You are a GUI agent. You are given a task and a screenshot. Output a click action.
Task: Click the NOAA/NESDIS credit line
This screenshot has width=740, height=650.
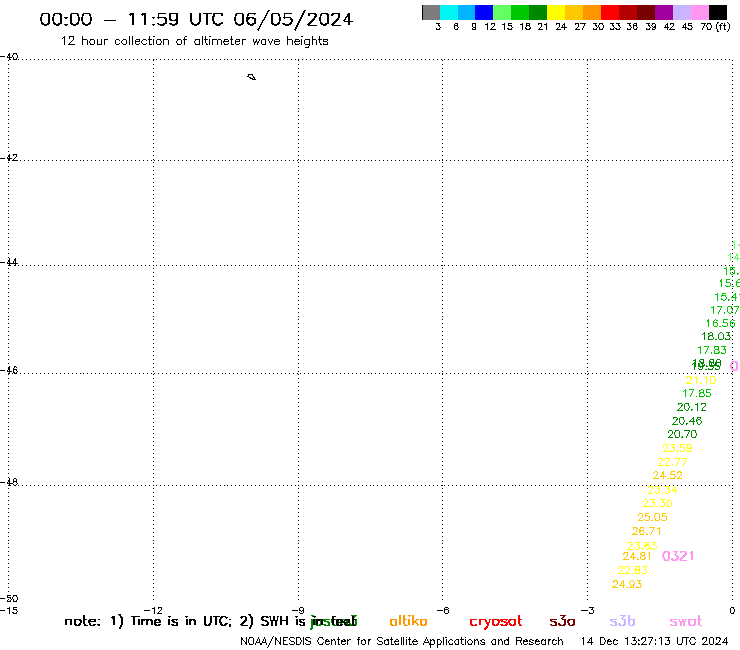[402, 642]
